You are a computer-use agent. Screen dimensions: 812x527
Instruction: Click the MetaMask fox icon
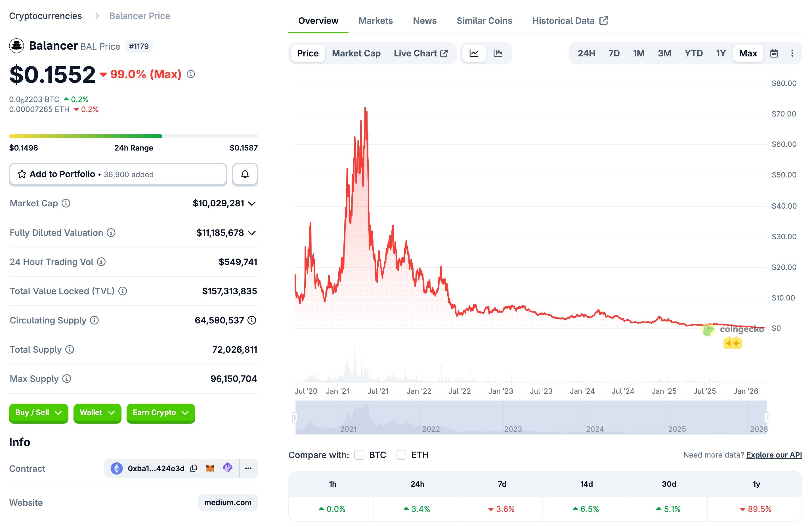[210, 468]
